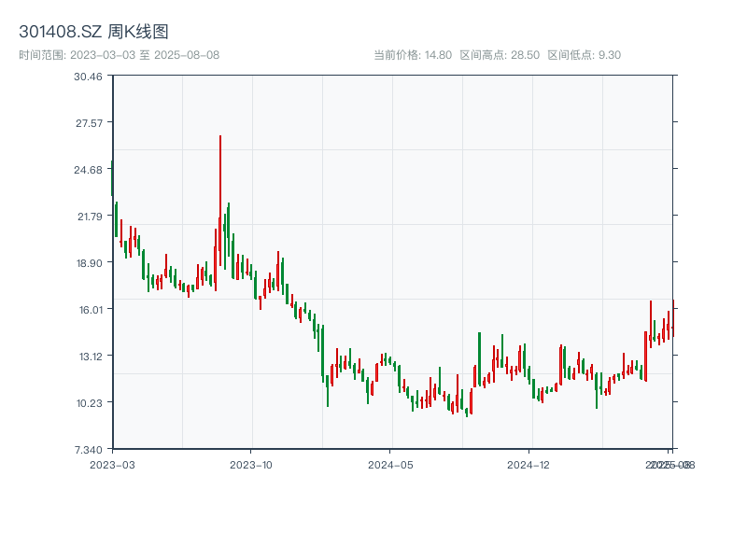This screenshot has height=560, width=747.
Task: Click the 30.46 y-axis price label
Action: (x=89, y=76)
